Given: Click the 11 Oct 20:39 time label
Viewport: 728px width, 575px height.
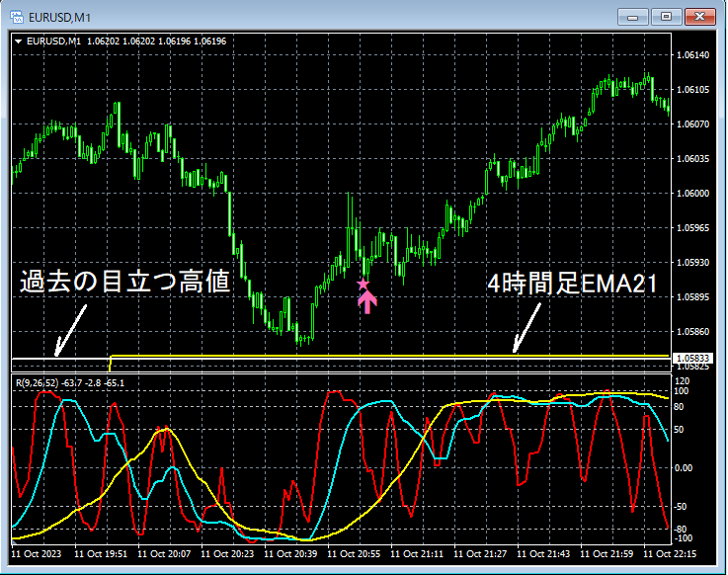Looking at the screenshot, I should [x=290, y=554].
